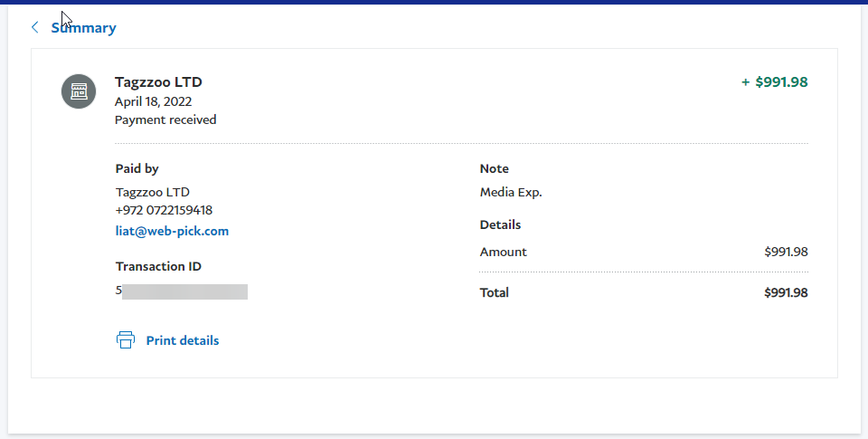868x439 pixels.
Task: Click the Tagzzoo LTD transaction title
Action: click(x=158, y=82)
